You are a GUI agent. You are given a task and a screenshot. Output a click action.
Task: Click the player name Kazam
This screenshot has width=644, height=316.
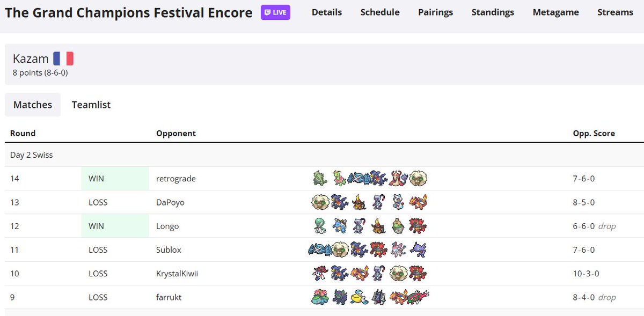point(31,58)
